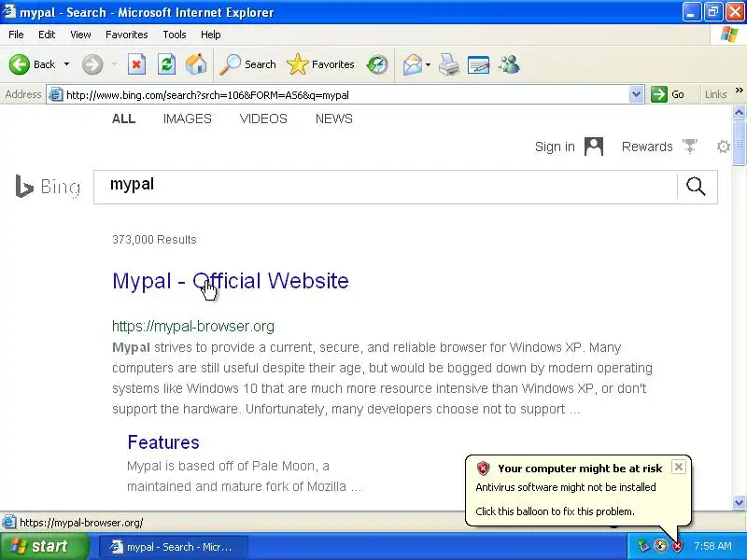Click the vertical scrollbar up arrow
Screen dimensions: 747x560
tap(739, 113)
